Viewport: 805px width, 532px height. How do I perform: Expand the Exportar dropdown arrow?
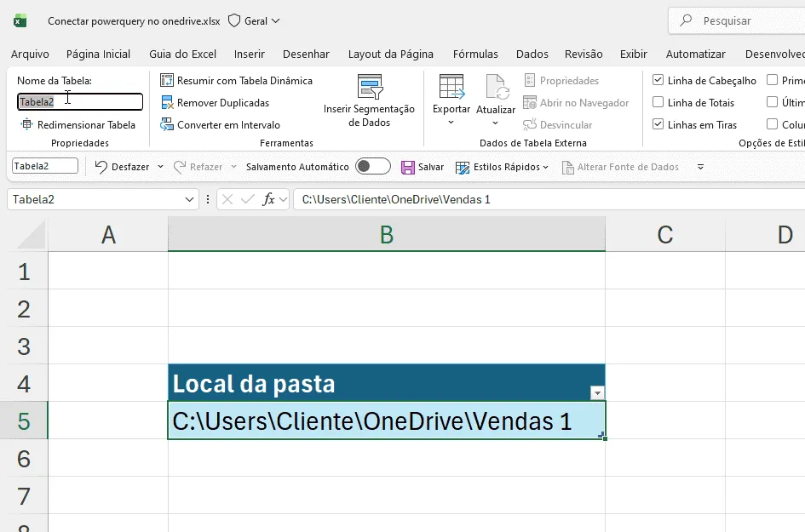click(451, 122)
